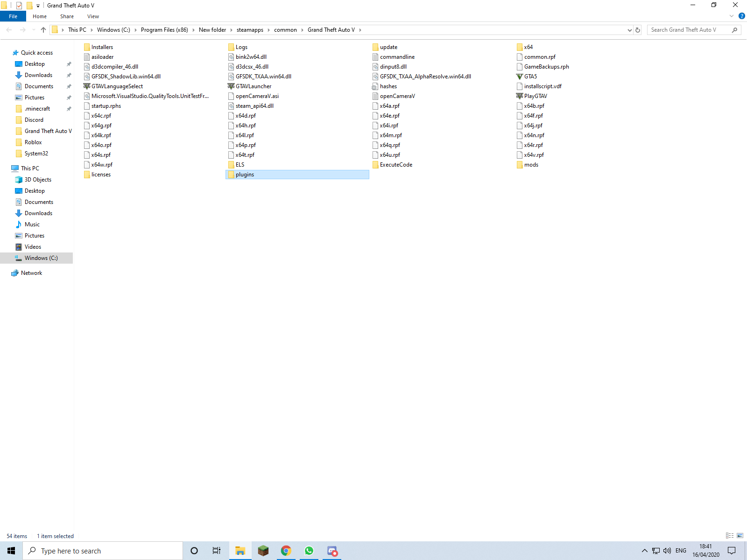Expand chevron after common in path
747x560 pixels.
click(302, 30)
